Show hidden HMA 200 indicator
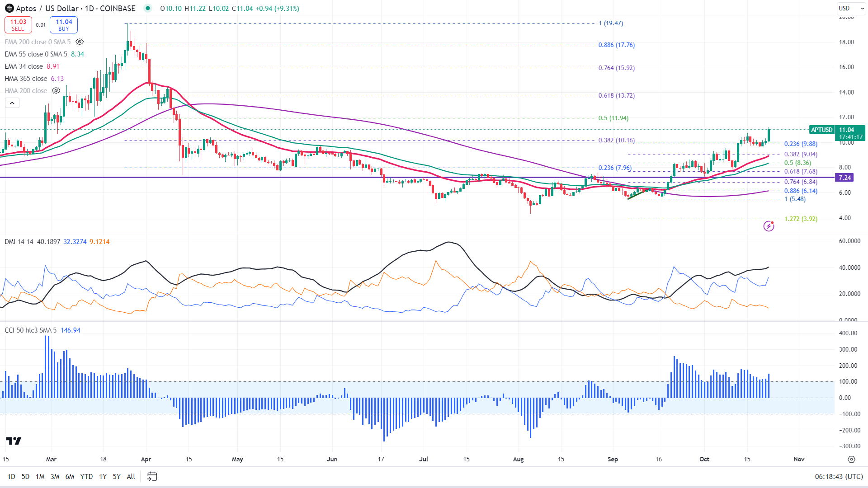Screen dimensions: 868x488 click(x=56, y=90)
